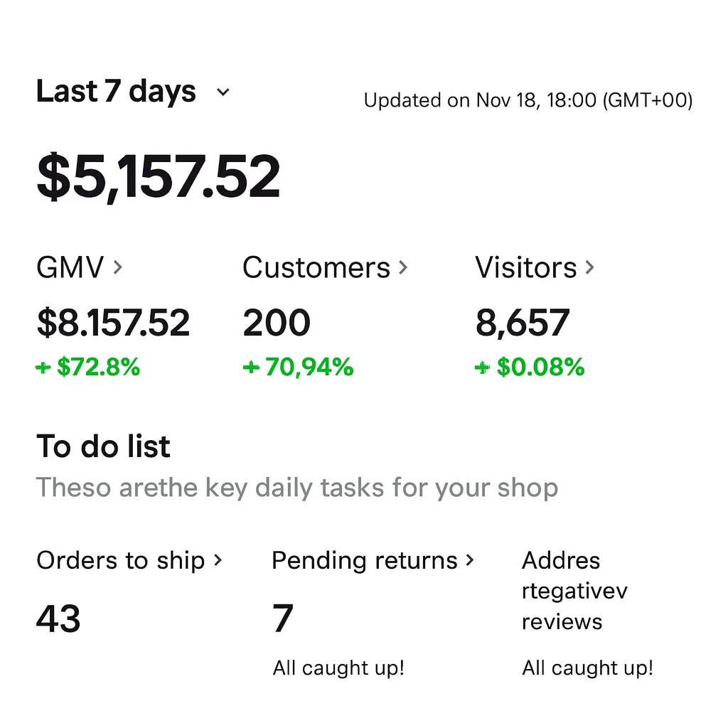The height and width of the screenshot is (728, 728).
Task: Click the arrow icon next to Customers
Action: (403, 267)
